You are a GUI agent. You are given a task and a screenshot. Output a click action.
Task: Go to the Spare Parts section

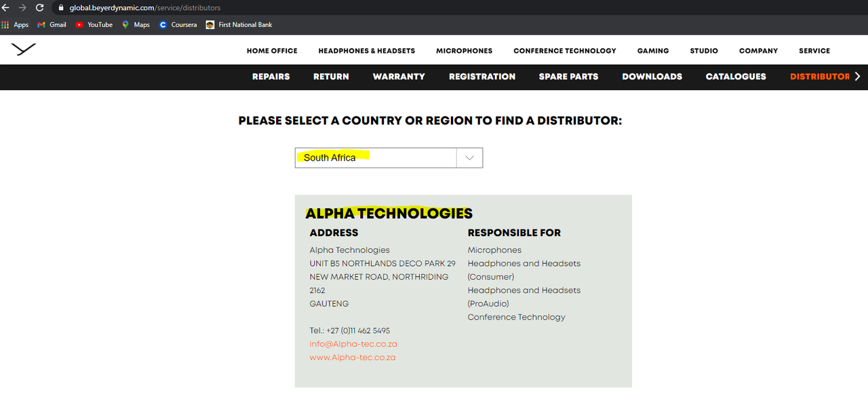[x=568, y=77]
